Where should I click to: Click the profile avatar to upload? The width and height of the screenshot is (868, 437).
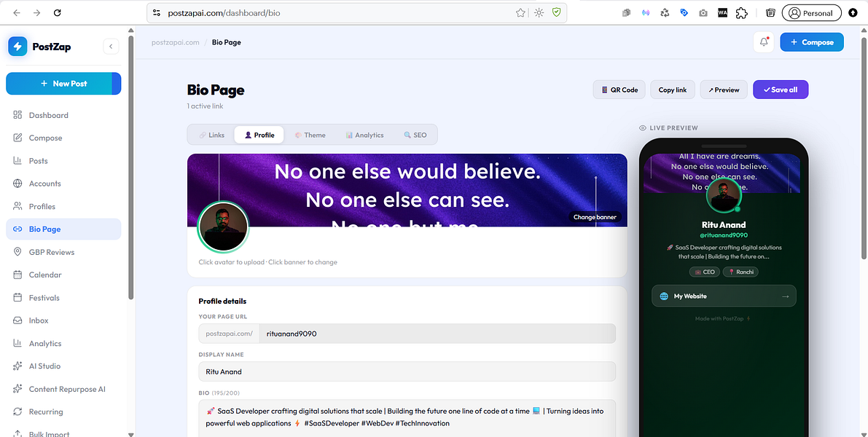(223, 227)
